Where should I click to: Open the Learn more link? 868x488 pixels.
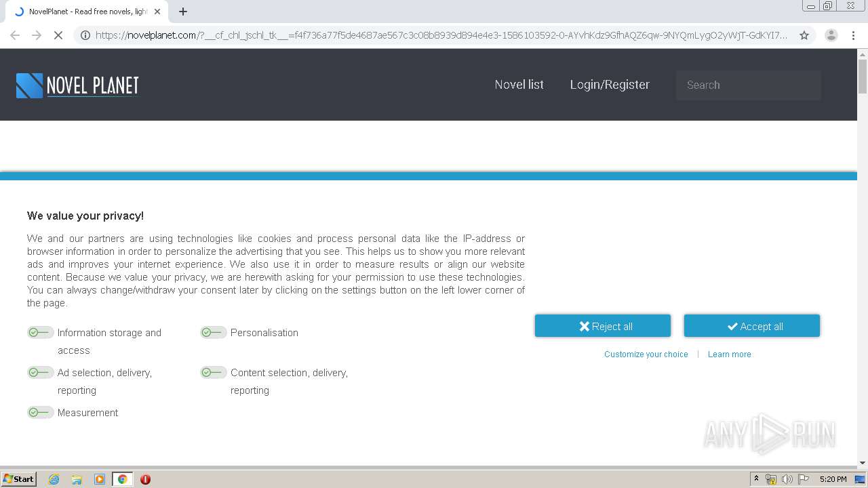point(730,354)
